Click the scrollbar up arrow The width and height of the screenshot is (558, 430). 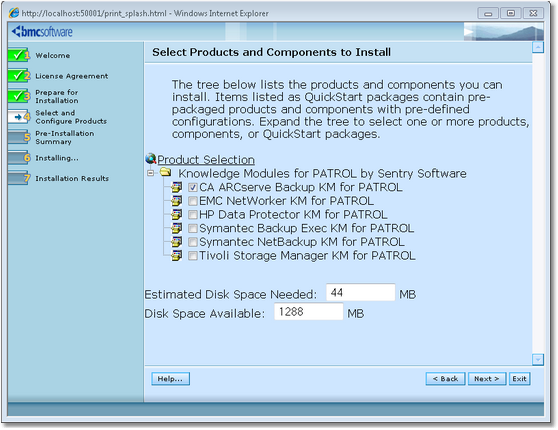[538, 47]
